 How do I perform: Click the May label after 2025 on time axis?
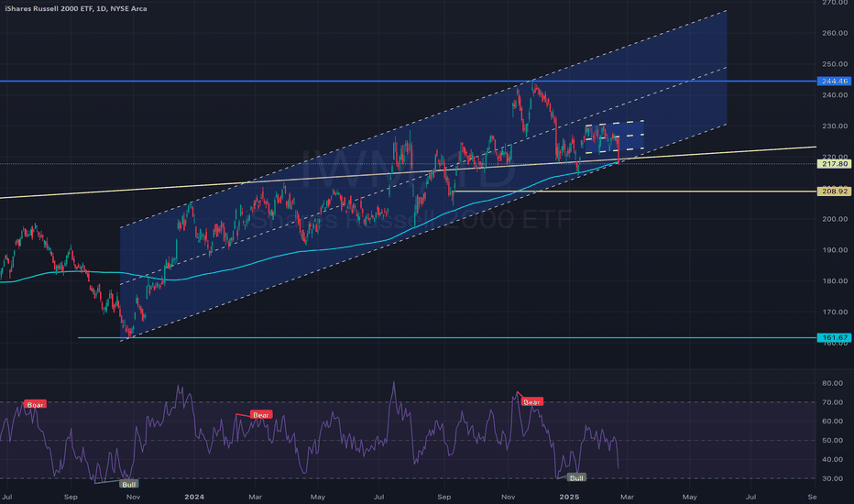pos(689,497)
